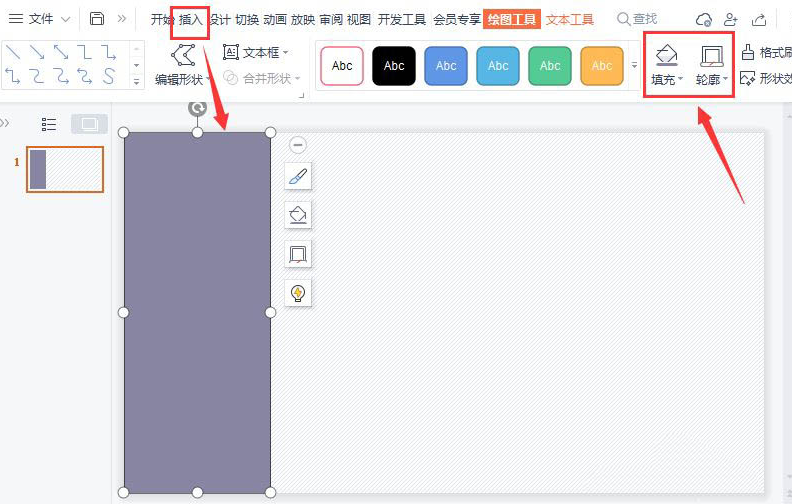Select the straight line shape
The height and width of the screenshot is (504, 792).
13,52
